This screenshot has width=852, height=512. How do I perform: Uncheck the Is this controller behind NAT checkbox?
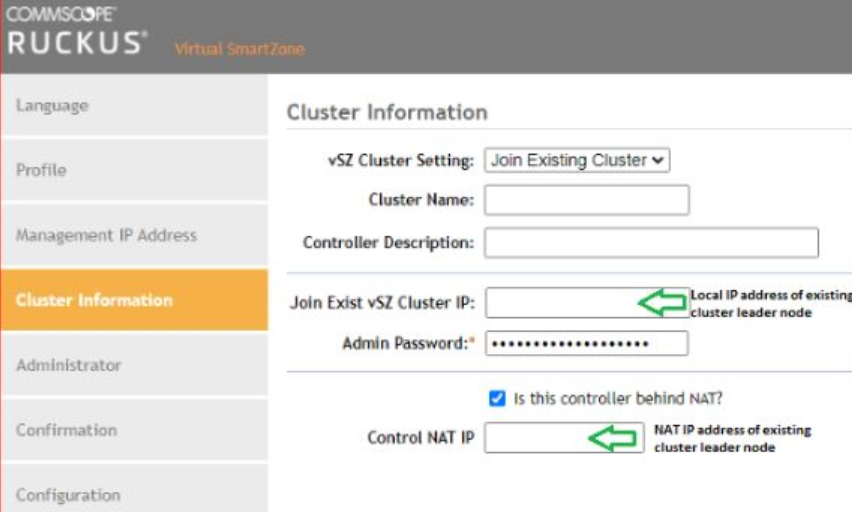pos(497,398)
